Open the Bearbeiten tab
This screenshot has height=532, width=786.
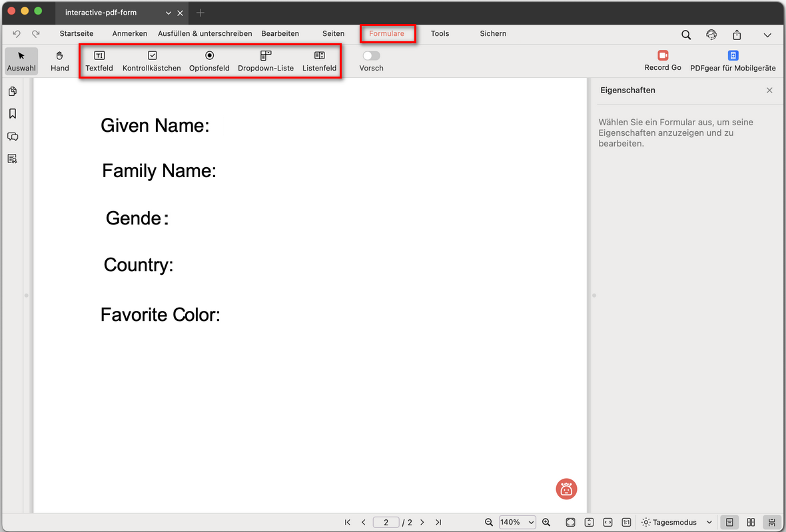coord(280,33)
